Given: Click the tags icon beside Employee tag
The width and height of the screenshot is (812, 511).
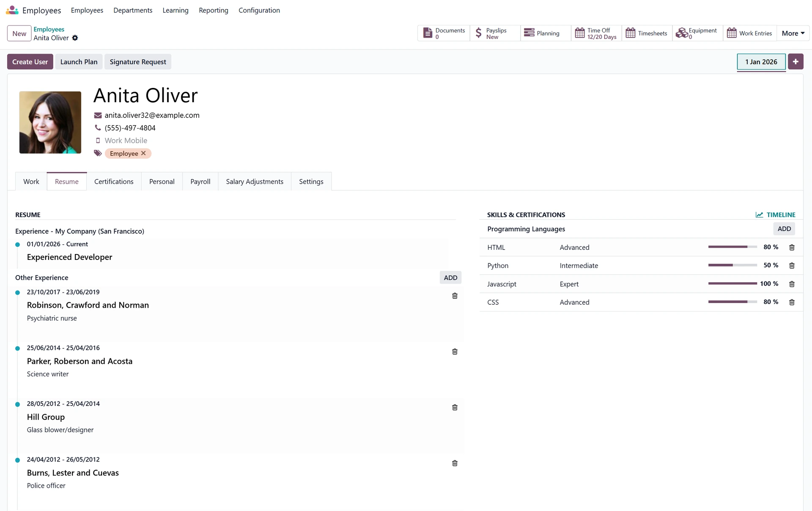Looking at the screenshot, I should point(98,153).
